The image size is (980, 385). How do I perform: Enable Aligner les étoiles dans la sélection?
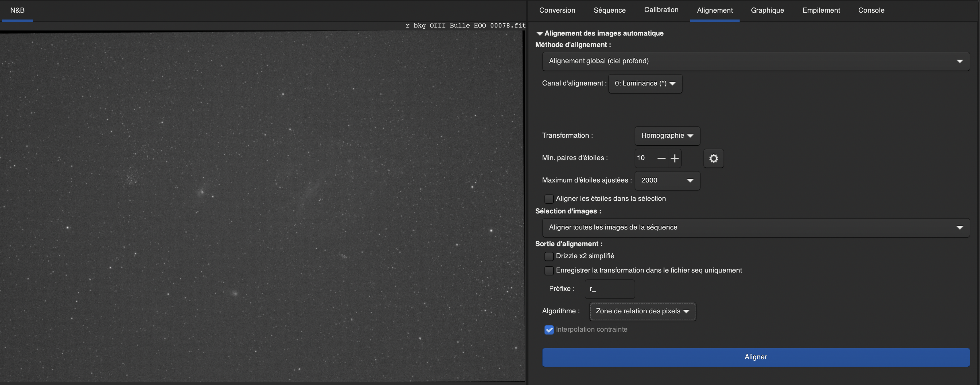point(549,199)
